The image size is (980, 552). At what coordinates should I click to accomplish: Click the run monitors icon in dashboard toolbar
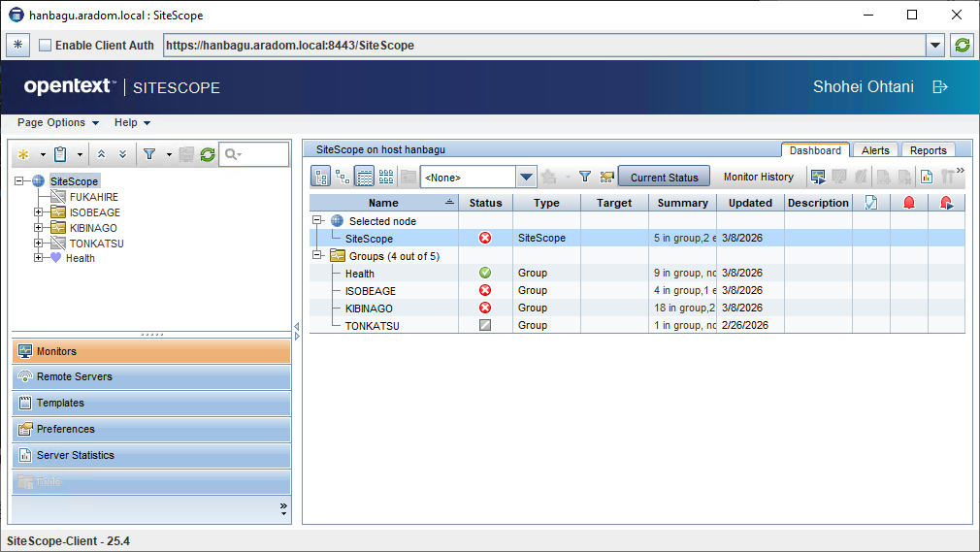[818, 177]
